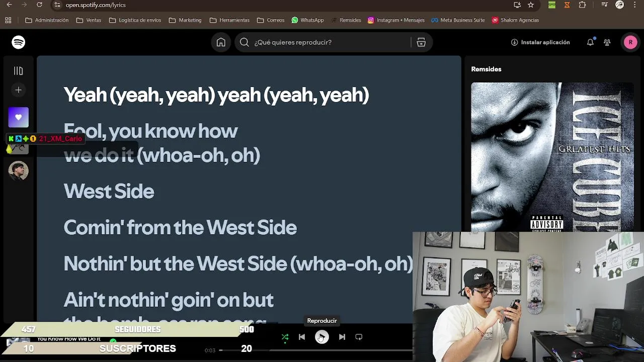Open the browser profile avatar
The width and height of the screenshot is (644, 362).
(620, 5)
